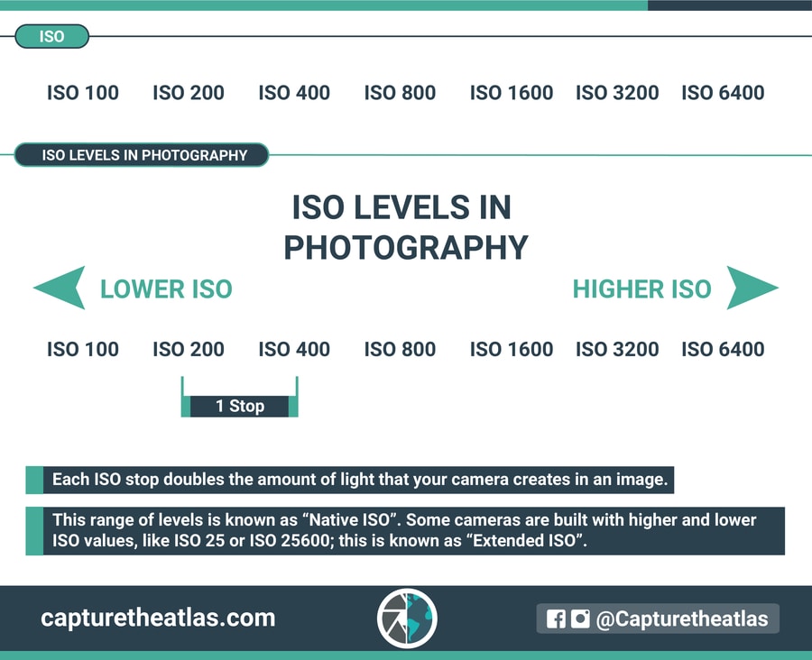Click ISO 3200 in the lower row
This screenshot has height=660, width=812.
pos(617,349)
